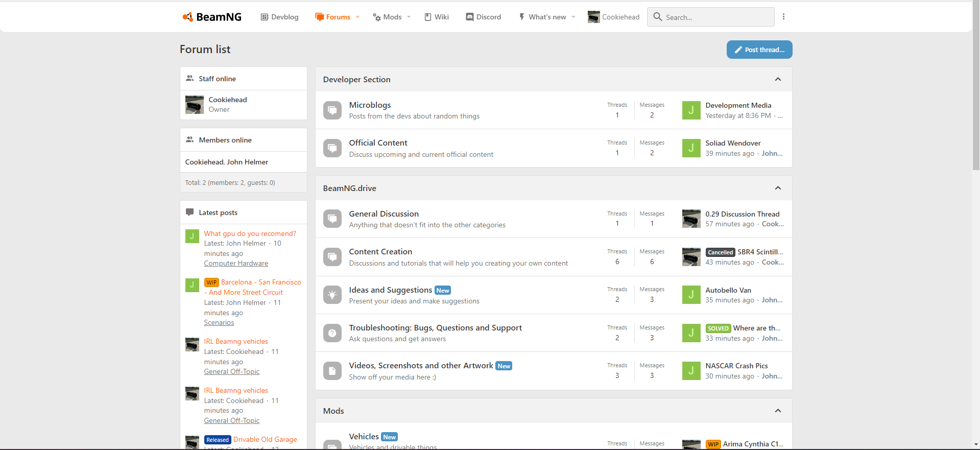Click the Content Creation forum icon

click(332, 257)
